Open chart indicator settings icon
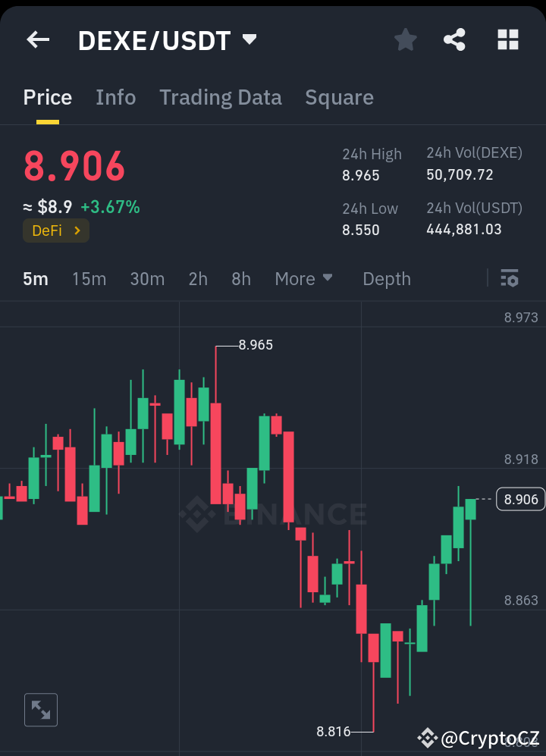The image size is (546, 756). coord(510,279)
